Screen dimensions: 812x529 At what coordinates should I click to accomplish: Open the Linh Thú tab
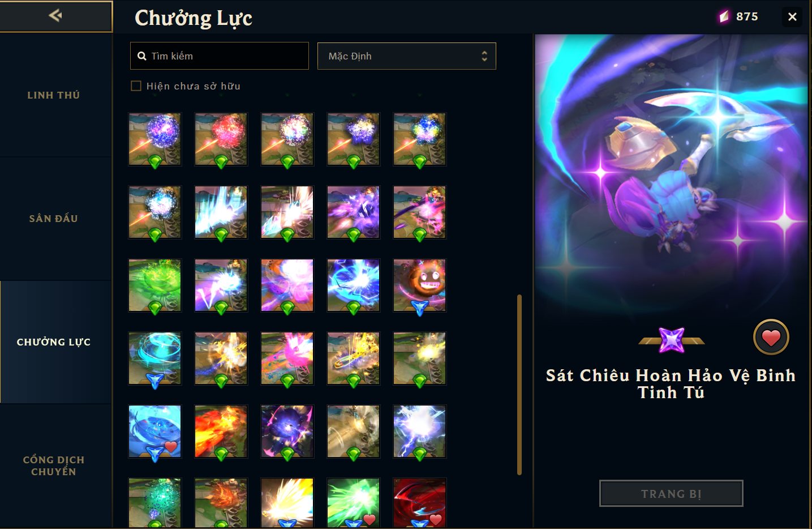tap(54, 95)
